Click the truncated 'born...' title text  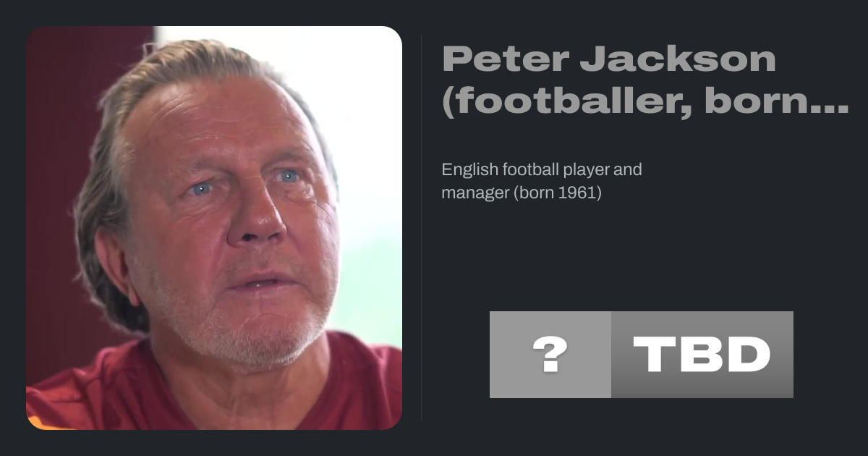tap(776, 101)
